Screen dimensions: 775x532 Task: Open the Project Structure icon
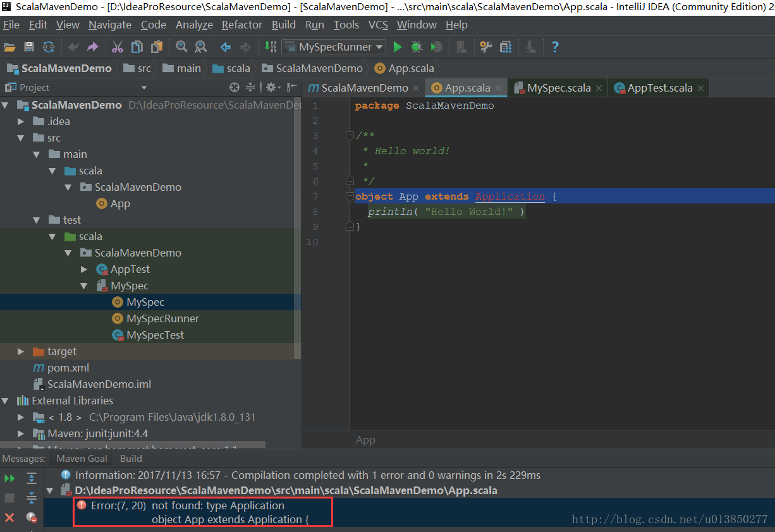coord(505,47)
